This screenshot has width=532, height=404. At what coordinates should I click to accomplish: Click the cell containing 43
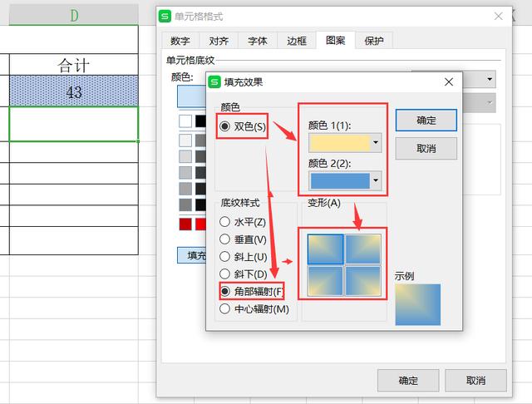point(74,91)
